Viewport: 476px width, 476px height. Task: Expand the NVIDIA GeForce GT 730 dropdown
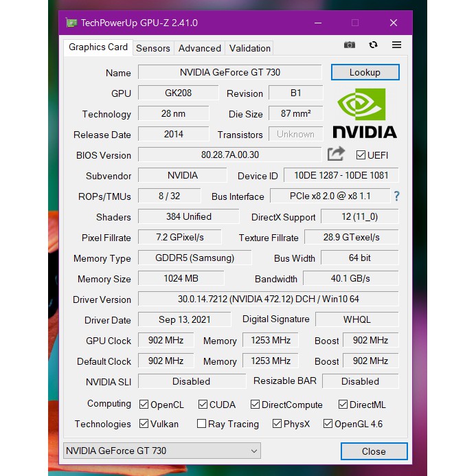pyautogui.click(x=162, y=451)
